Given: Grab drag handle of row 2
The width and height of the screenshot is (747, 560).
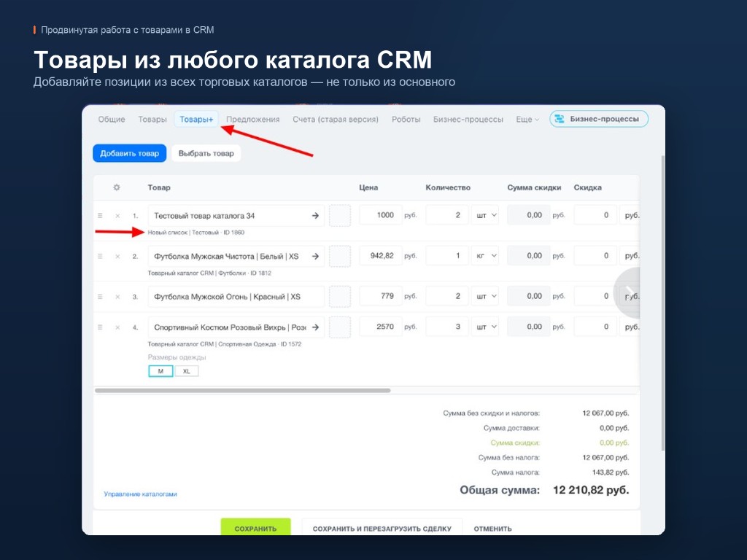Looking at the screenshot, I should coord(100,256).
